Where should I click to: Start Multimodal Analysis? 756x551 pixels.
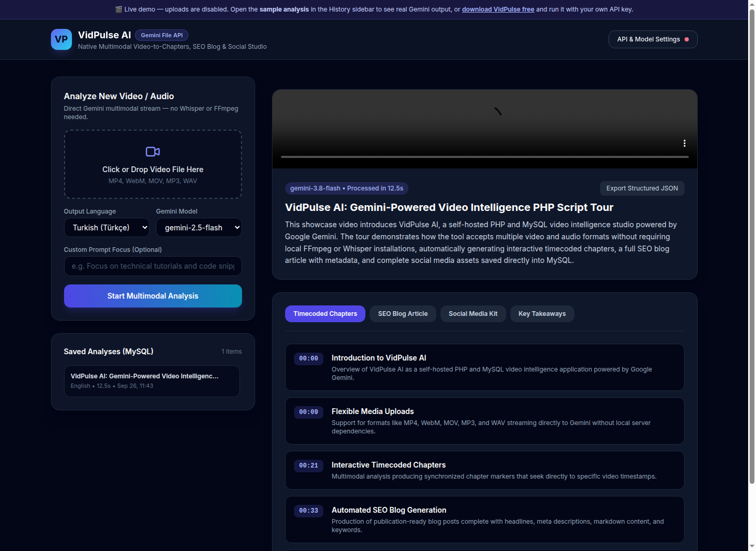[153, 296]
